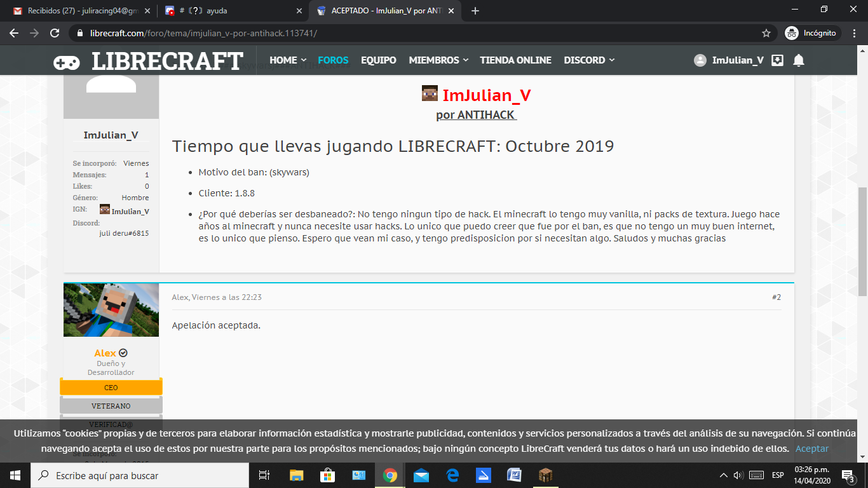Bookmark this page with the star icon
The width and height of the screenshot is (868, 488).
coord(766,33)
